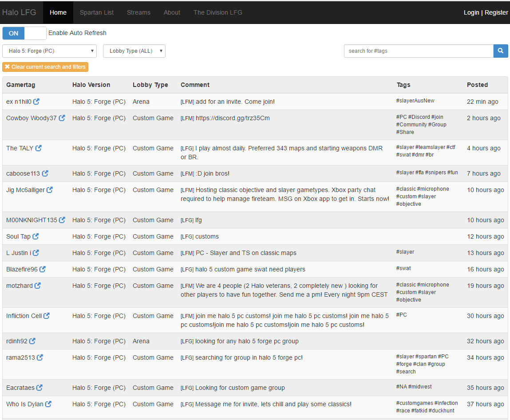Screen dimensions: 510x420
Task: Click gamertag The TALY
Action: [x=20, y=148]
